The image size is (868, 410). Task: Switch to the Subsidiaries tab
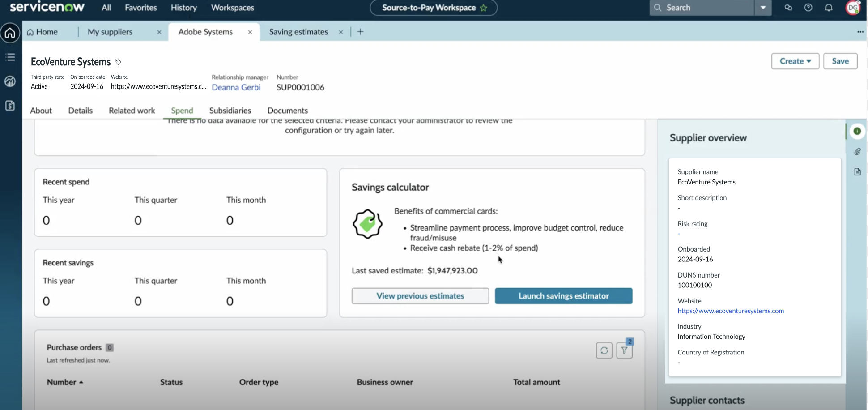pyautogui.click(x=230, y=111)
